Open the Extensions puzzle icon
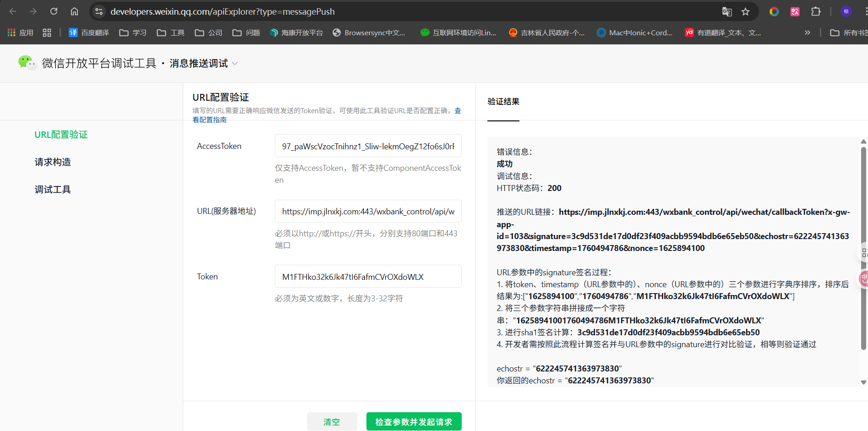 [816, 11]
